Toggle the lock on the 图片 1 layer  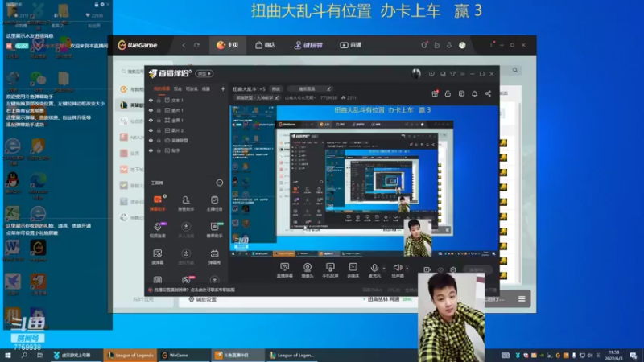point(159,110)
